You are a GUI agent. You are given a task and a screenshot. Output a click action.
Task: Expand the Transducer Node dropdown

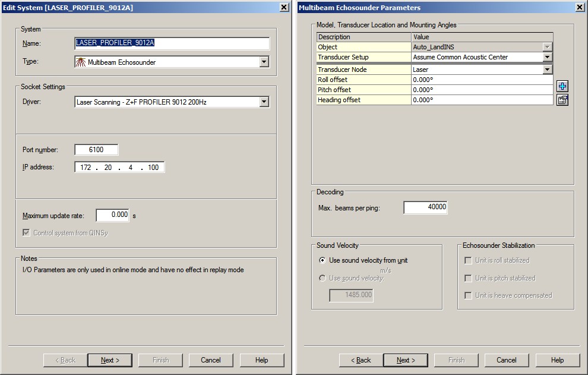(x=547, y=70)
